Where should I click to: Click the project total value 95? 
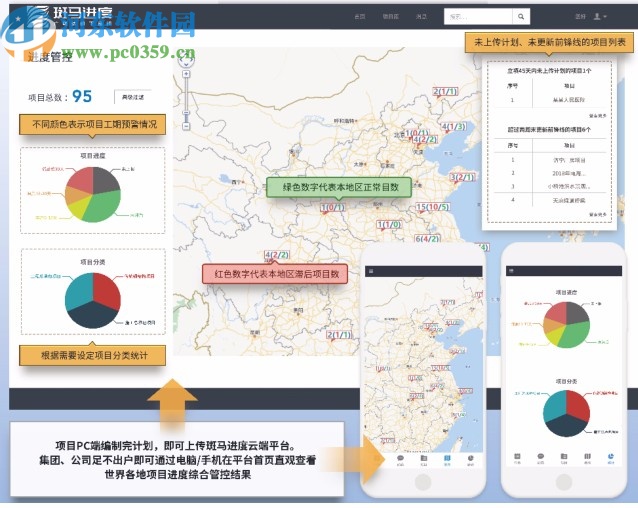(x=82, y=96)
